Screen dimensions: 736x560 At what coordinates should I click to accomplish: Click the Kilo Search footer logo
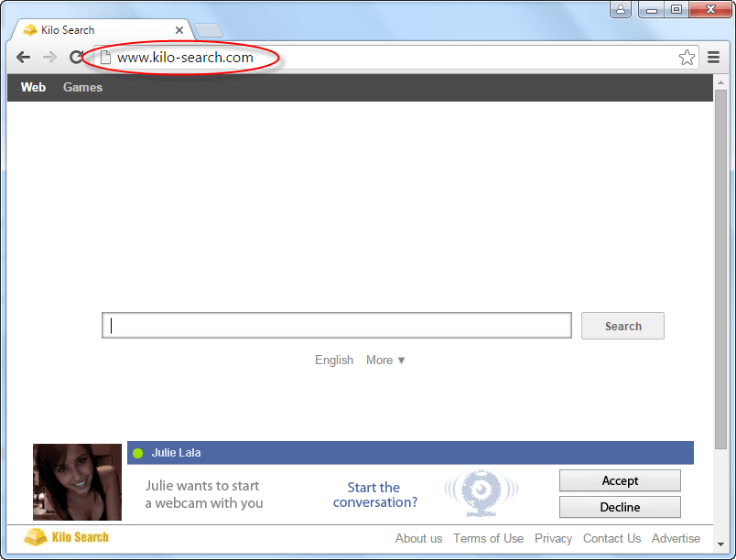coord(67,537)
